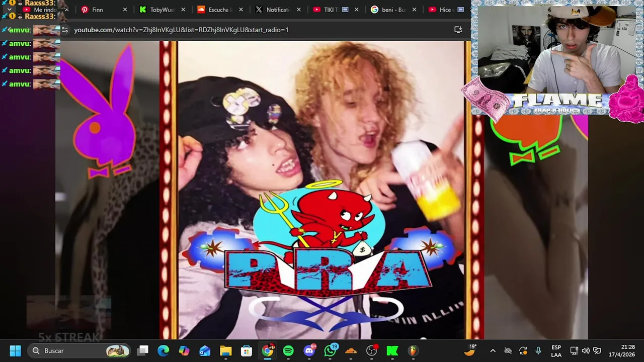
Task: Open SoundCloud app from taskbar
Action: [351, 351]
